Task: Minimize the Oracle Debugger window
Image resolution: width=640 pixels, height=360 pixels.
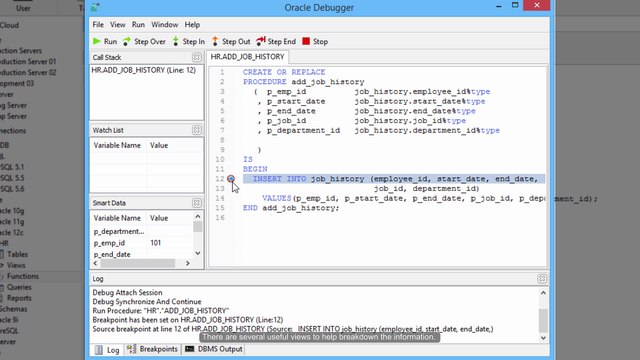Action: [x=499, y=6]
